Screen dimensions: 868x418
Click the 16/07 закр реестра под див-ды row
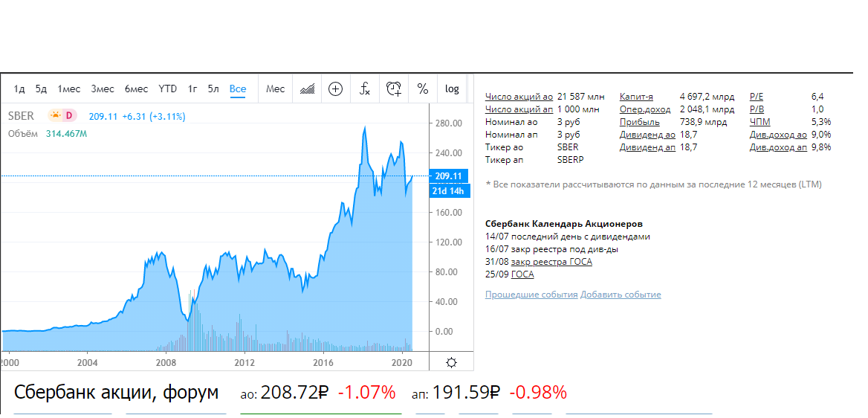pos(551,249)
